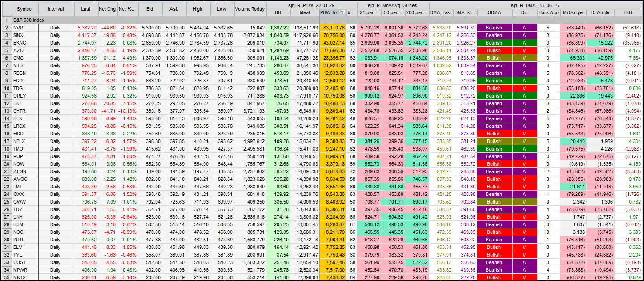Screen dimensions: 644x281
Task: Select NFLX's volume cell 4,997,612
Action: 250,141
